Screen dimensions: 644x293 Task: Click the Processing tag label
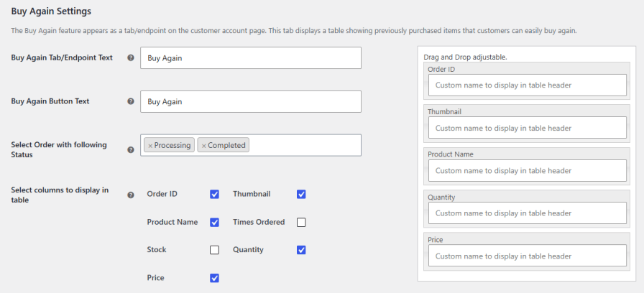click(x=172, y=145)
